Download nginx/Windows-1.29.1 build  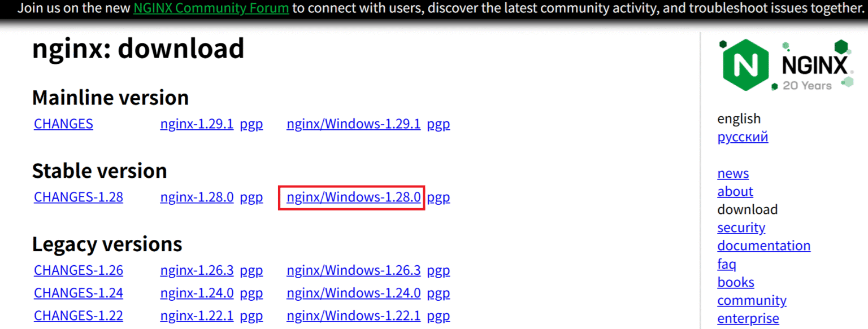[353, 124]
